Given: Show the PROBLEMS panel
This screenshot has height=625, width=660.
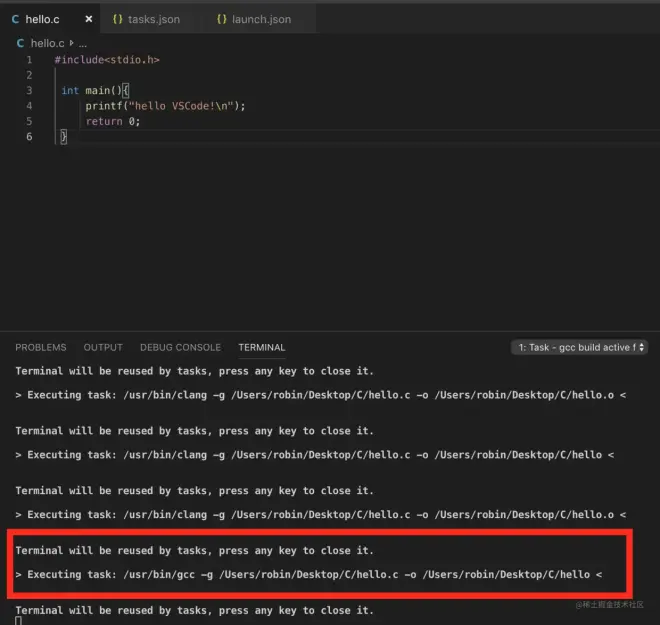Looking at the screenshot, I should click(41, 347).
